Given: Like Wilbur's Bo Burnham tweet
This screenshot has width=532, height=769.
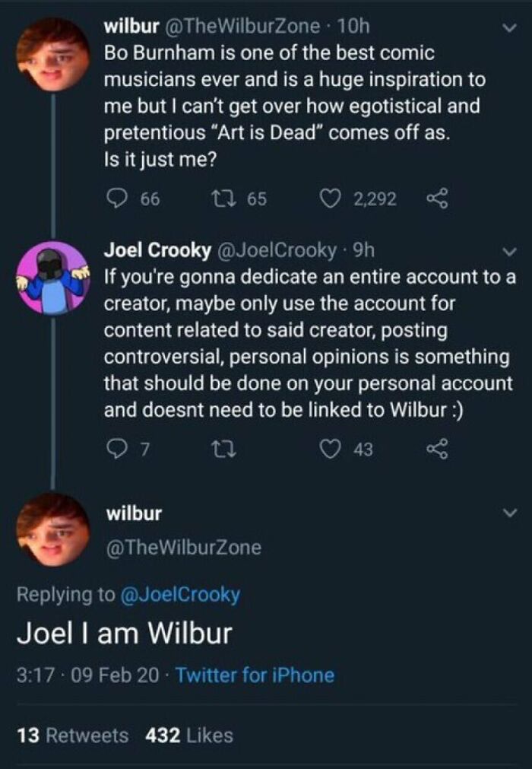Looking at the screenshot, I should click(331, 199).
